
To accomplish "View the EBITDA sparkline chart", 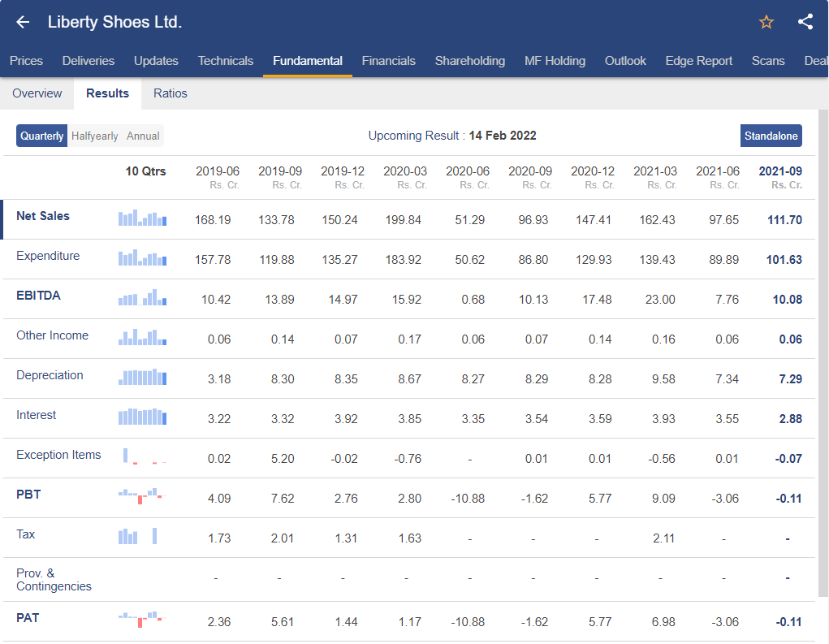I will click(142, 296).
